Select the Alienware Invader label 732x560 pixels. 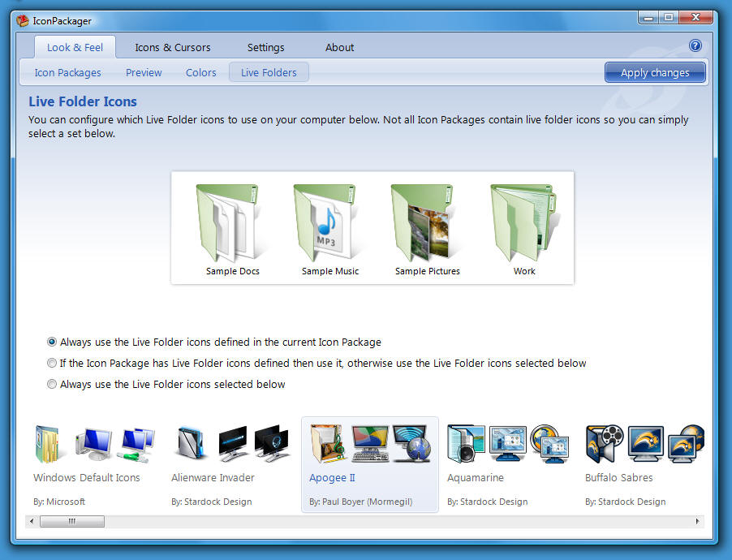click(213, 477)
